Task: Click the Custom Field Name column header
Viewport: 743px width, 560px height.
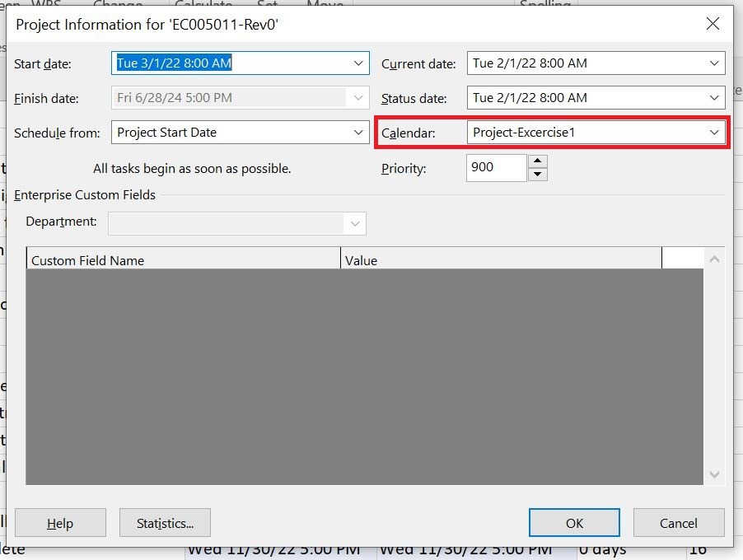Action: [x=183, y=260]
